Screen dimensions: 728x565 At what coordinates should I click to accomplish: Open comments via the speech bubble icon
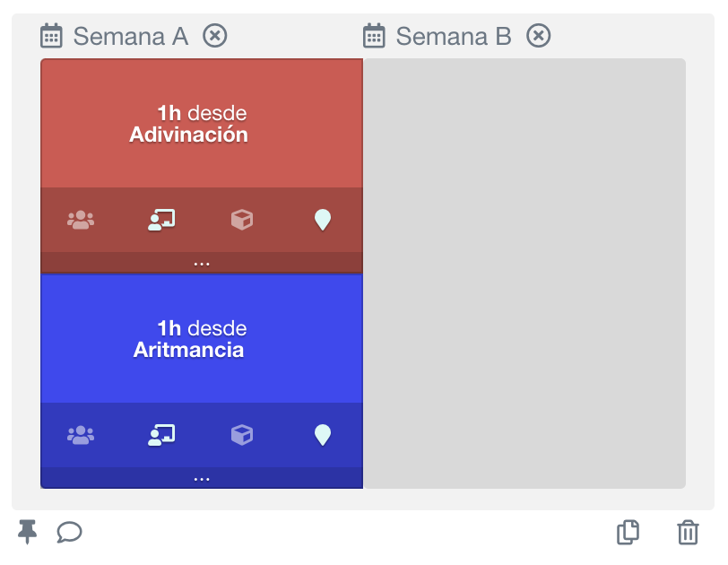pyautogui.click(x=69, y=533)
